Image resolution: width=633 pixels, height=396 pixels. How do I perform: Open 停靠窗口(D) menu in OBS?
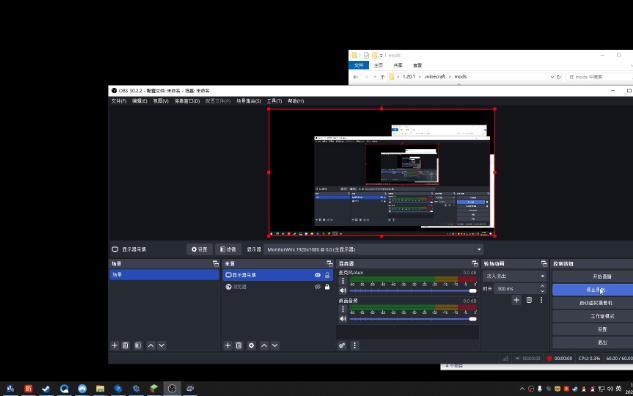click(x=187, y=101)
